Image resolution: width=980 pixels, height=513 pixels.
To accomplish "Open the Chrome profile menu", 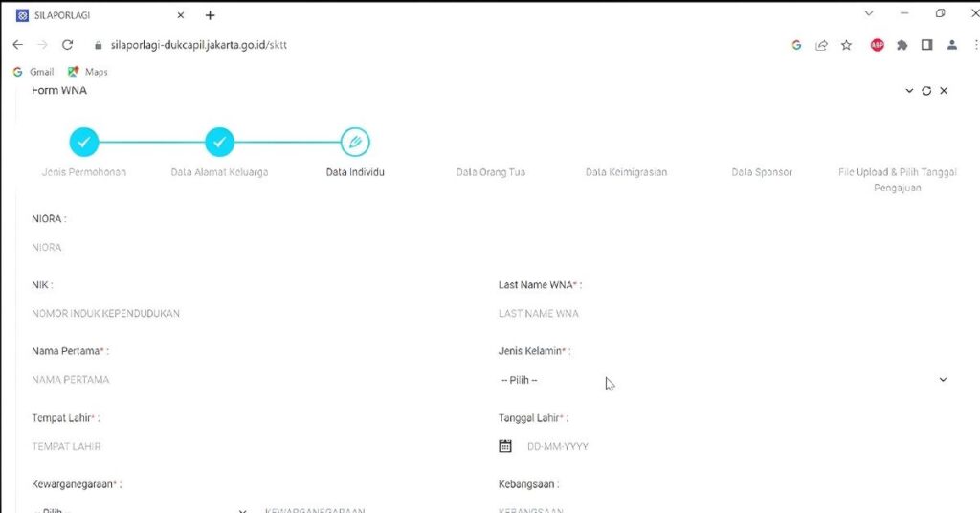I will [x=952, y=45].
